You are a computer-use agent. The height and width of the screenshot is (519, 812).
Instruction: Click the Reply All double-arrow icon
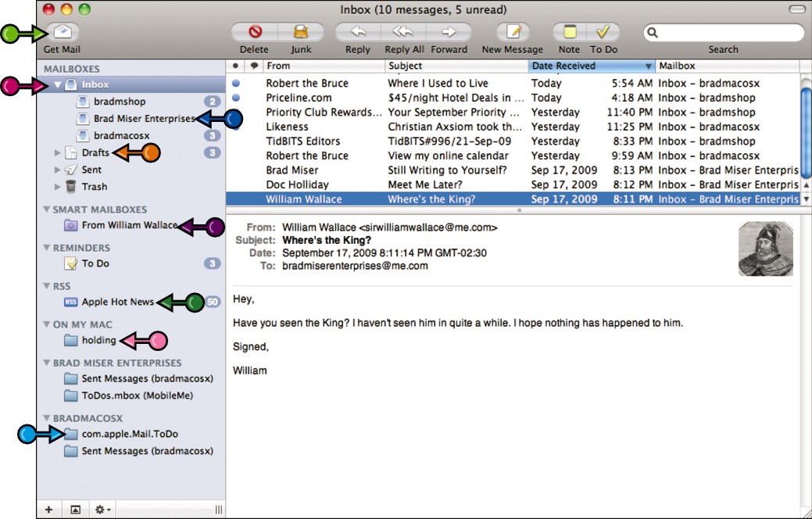tap(403, 32)
